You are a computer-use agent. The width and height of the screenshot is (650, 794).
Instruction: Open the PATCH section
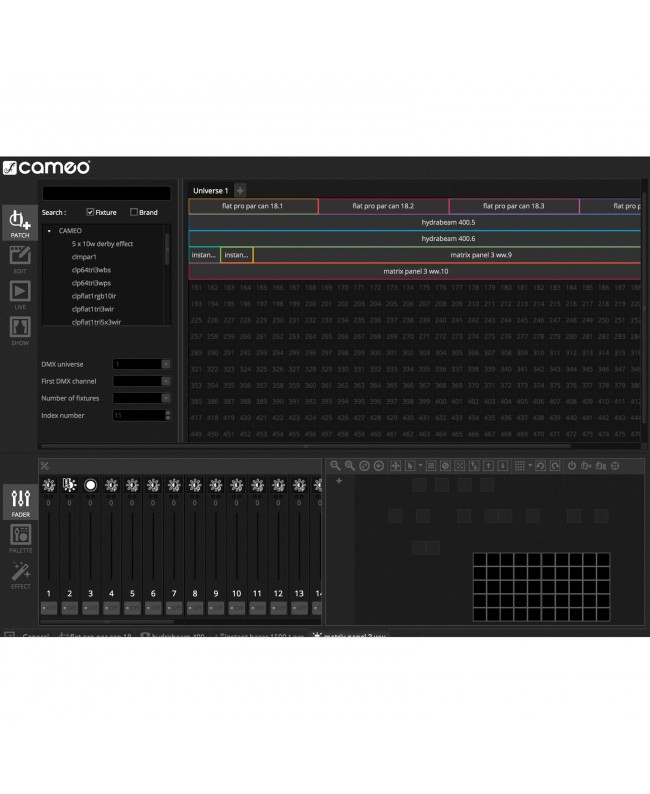point(20,223)
